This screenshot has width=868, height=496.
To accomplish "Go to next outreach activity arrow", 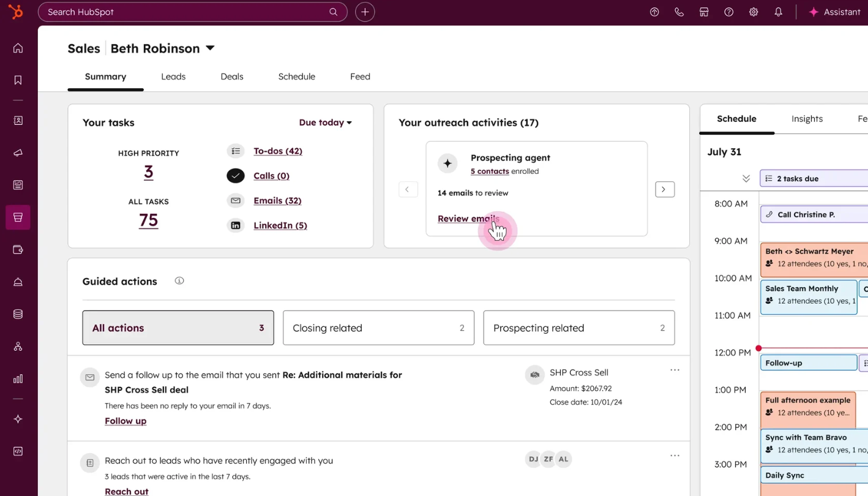I will [x=665, y=189].
